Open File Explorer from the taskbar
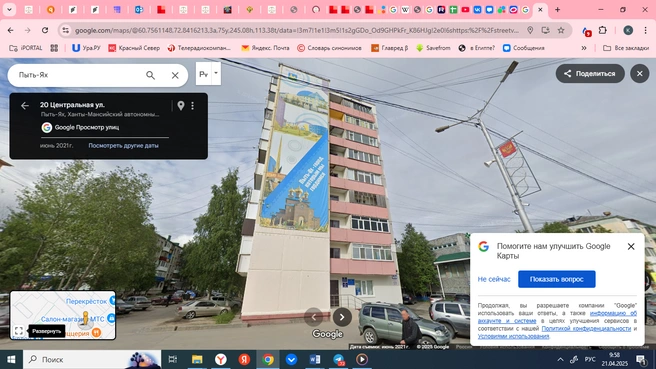The image size is (656, 369). tap(197, 359)
